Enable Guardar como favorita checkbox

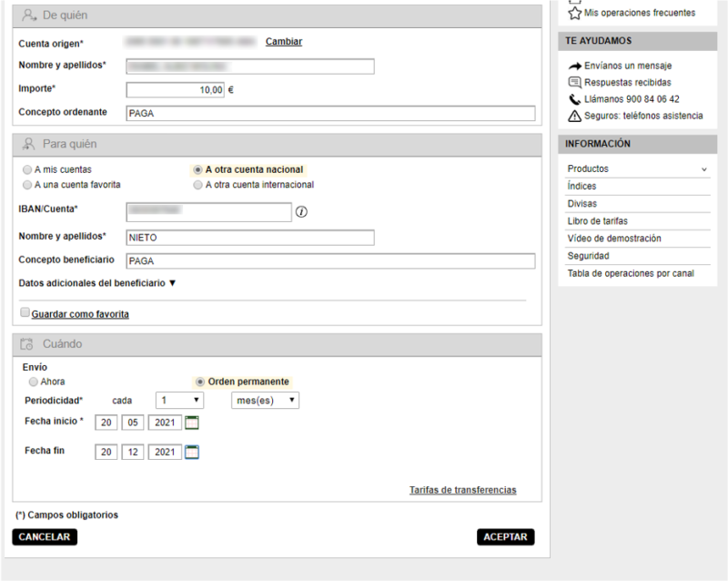[x=25, y=312]
